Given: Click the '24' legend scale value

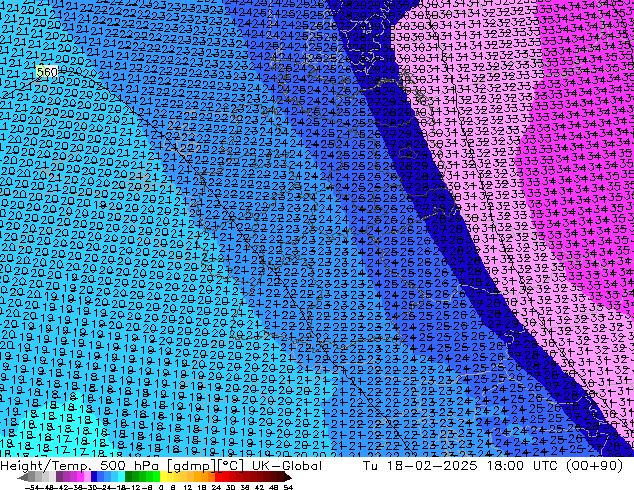Looking at the screenshot, I should pyautogui.click(x=216, y=487).
